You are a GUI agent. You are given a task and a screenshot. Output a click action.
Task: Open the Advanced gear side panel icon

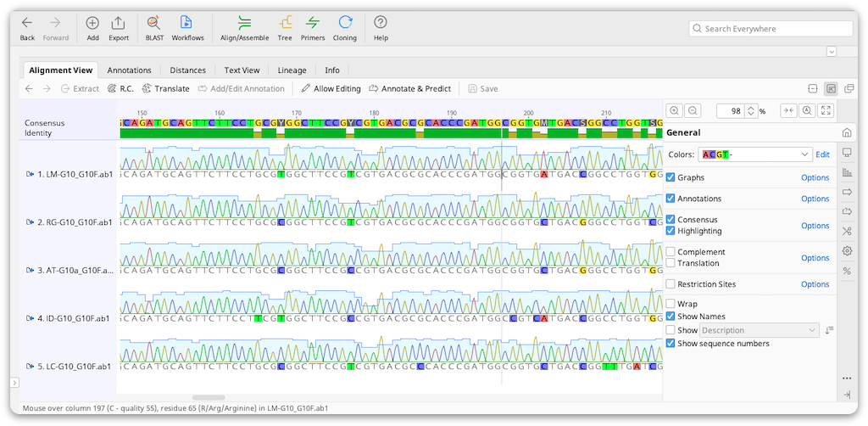[x=847, y=251]
